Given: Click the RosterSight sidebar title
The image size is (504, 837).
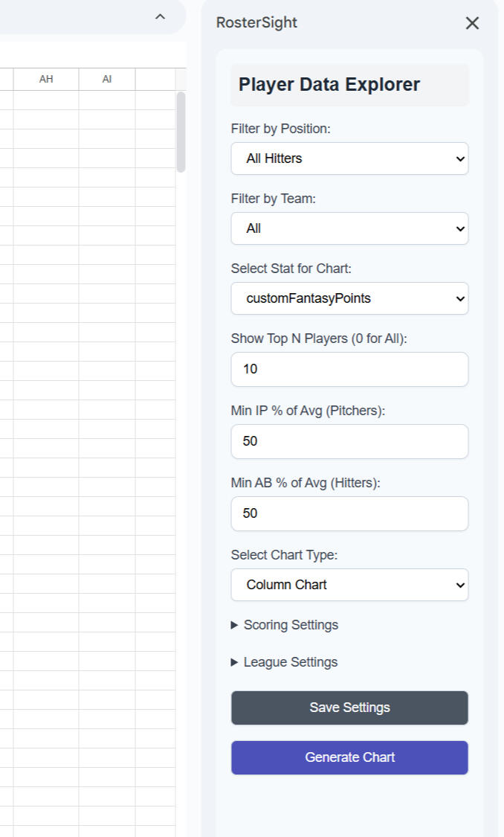Looking at the screenshot, I should tap(256, 22).
